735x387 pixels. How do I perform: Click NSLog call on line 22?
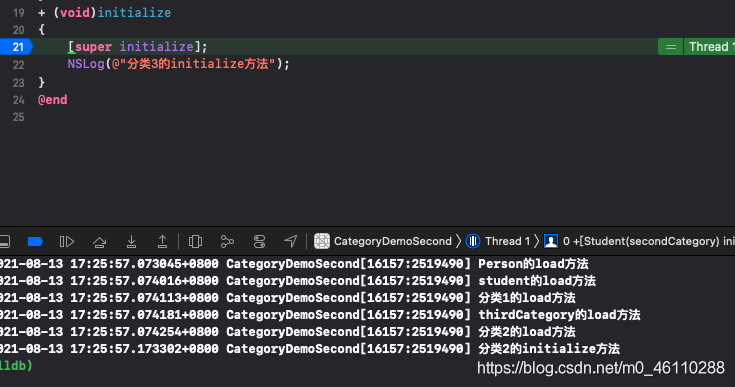(x=86, y=64)
